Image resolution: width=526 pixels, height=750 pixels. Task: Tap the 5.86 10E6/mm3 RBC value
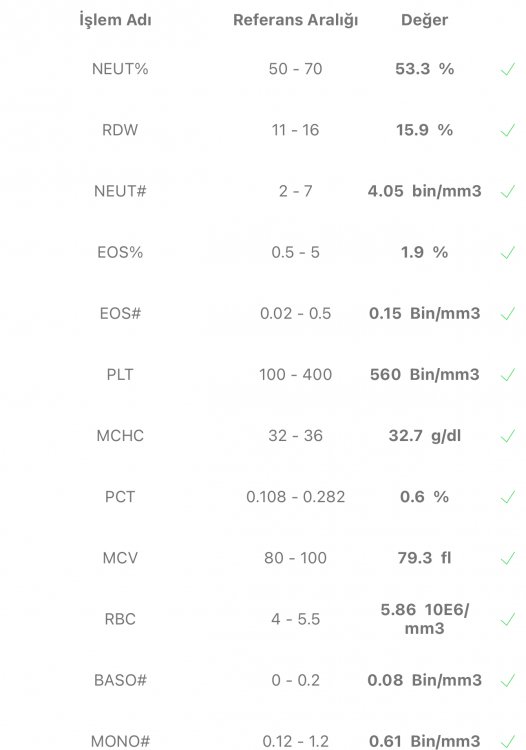(425, 619)
